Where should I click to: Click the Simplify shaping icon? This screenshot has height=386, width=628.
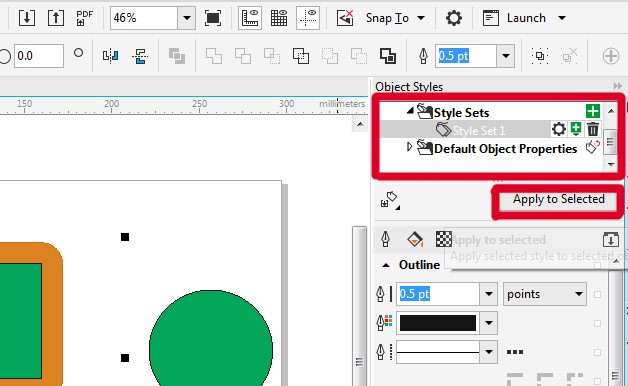click(301, 56)
